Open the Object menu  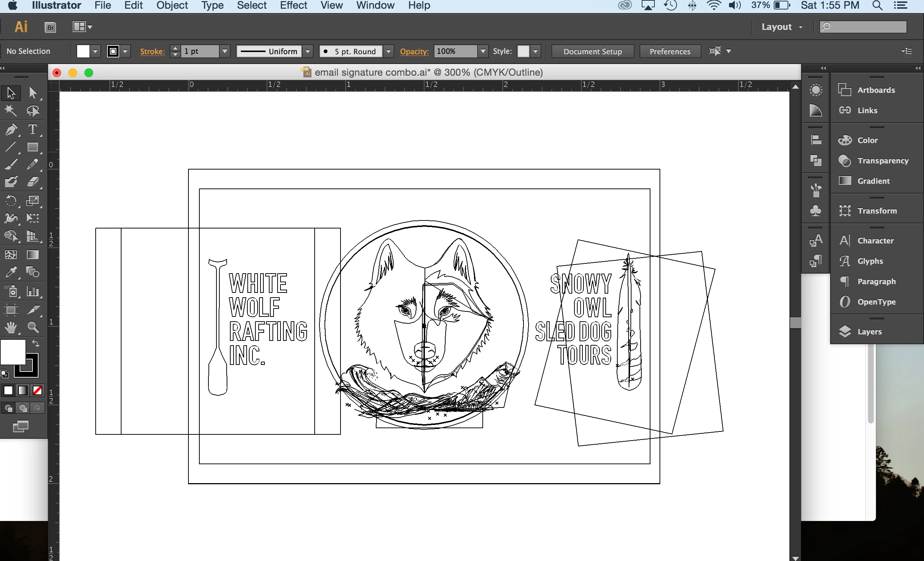172,5
